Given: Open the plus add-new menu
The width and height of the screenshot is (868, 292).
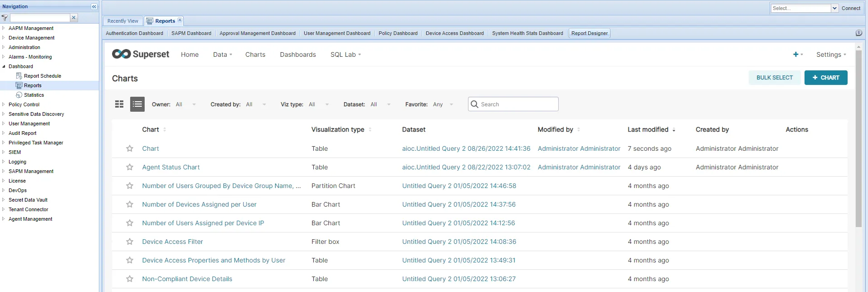Looking at the screenshot, I should click(798, 54).
